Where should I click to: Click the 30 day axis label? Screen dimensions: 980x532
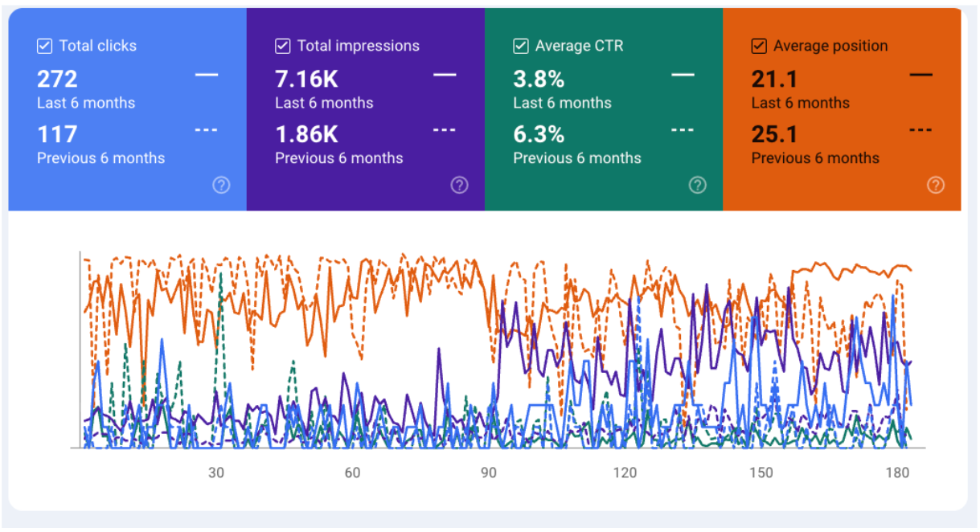point(216,473)
